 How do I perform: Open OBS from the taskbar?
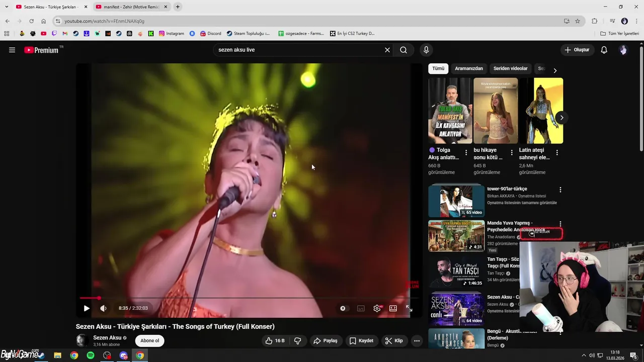pos(107,355)
